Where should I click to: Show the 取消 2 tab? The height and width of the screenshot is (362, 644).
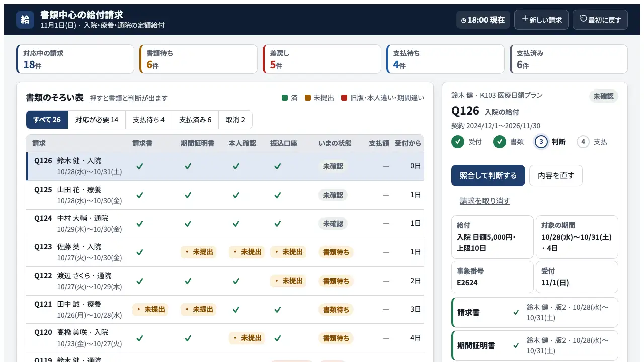(x=235, y=120)
